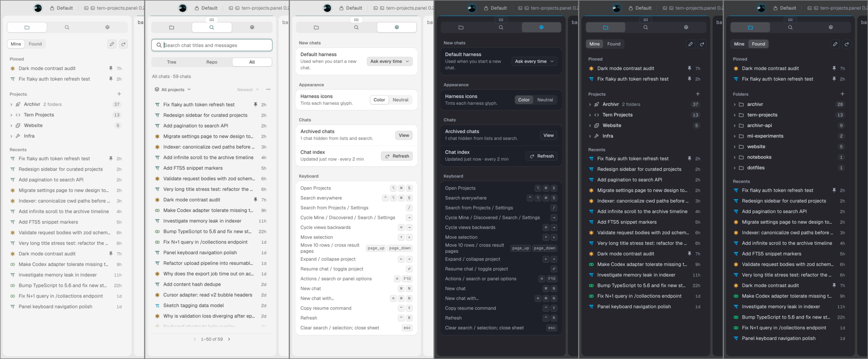
Task: Click the plus icon beside the Projects heading in the light panel
Action: (119, 94)
